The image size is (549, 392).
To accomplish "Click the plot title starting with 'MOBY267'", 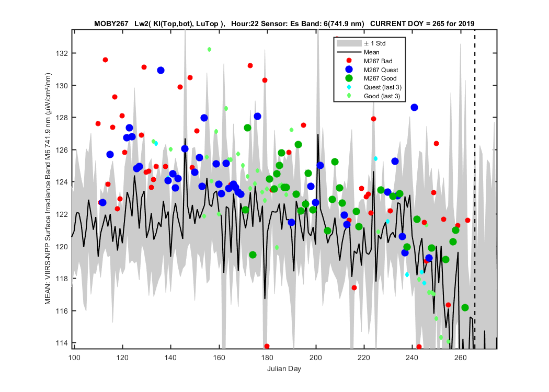I will [284, 24].
